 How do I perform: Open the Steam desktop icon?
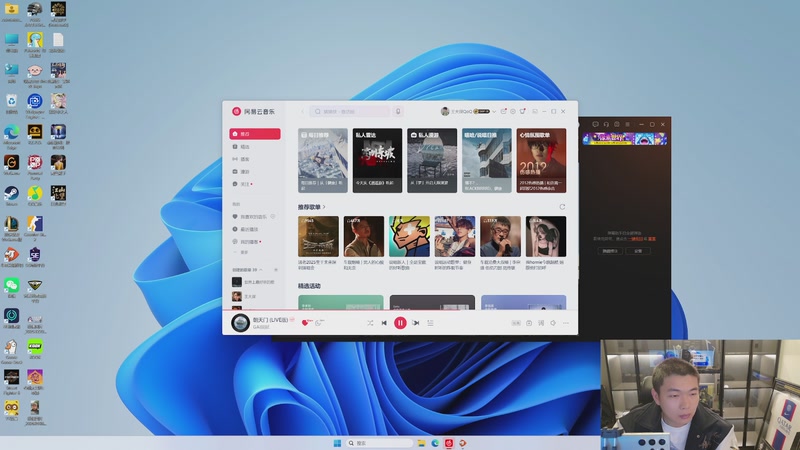coord(11,196)
